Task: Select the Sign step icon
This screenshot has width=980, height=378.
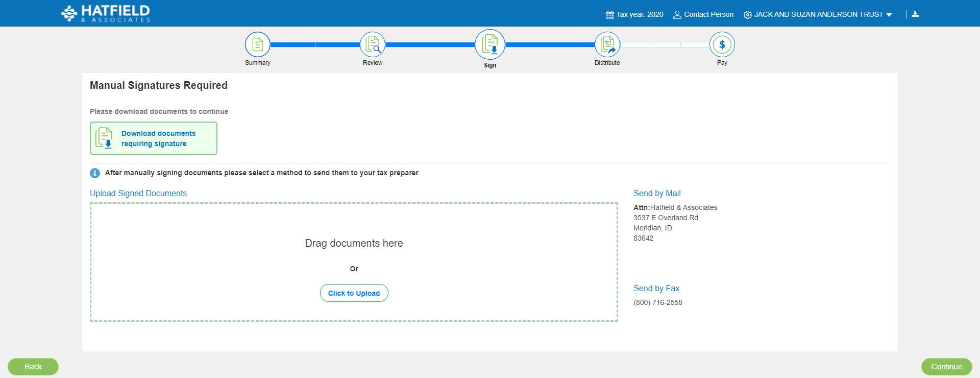Action: click(x=490, y=44)
